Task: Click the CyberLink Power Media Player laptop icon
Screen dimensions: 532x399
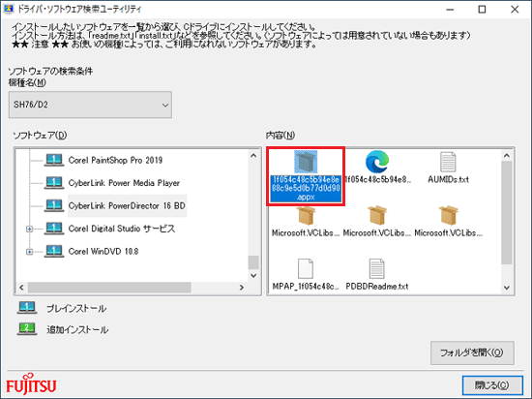Action: point(54,183)
